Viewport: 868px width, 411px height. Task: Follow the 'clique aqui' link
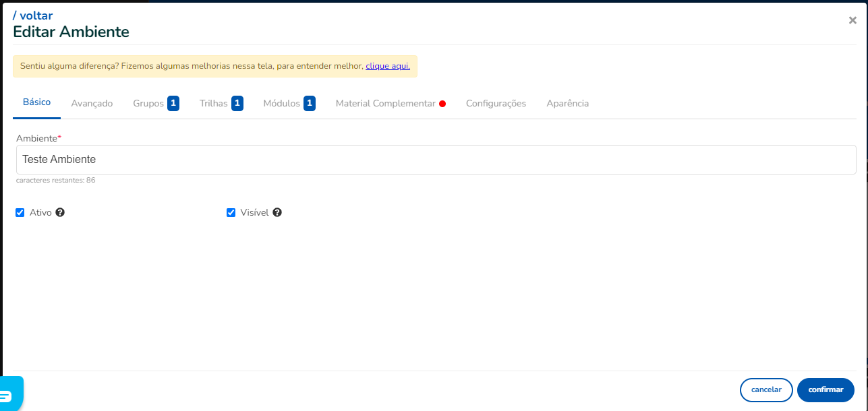388,66
